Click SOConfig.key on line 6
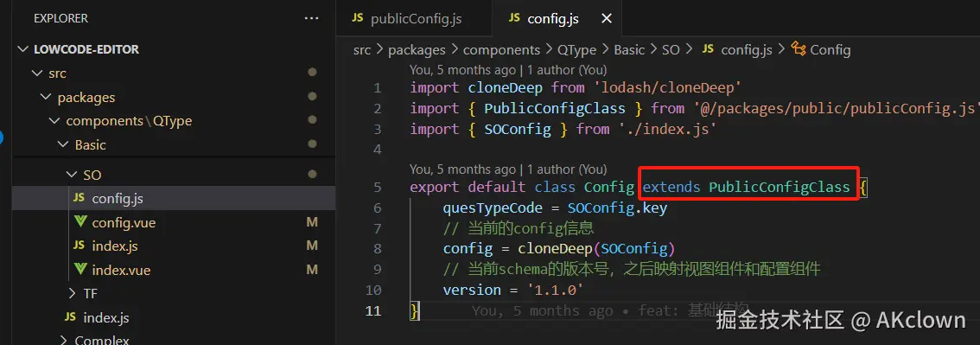 coord(618,208)
